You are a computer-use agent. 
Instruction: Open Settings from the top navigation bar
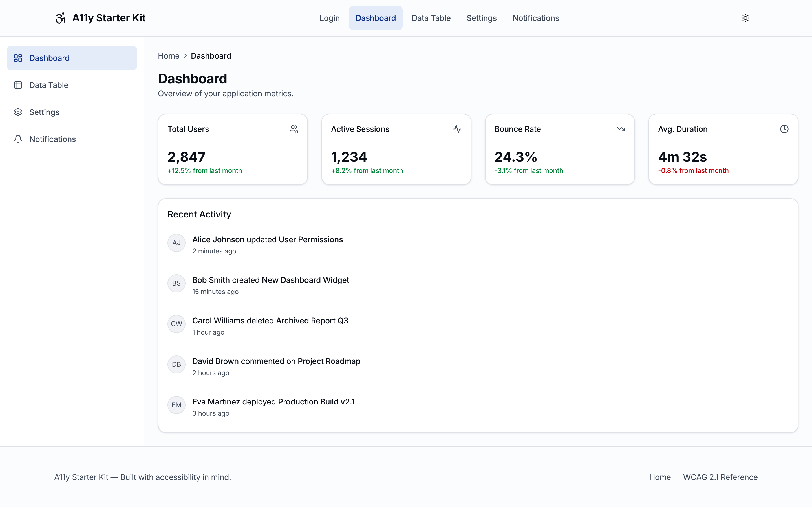click(x=481, y=18)
